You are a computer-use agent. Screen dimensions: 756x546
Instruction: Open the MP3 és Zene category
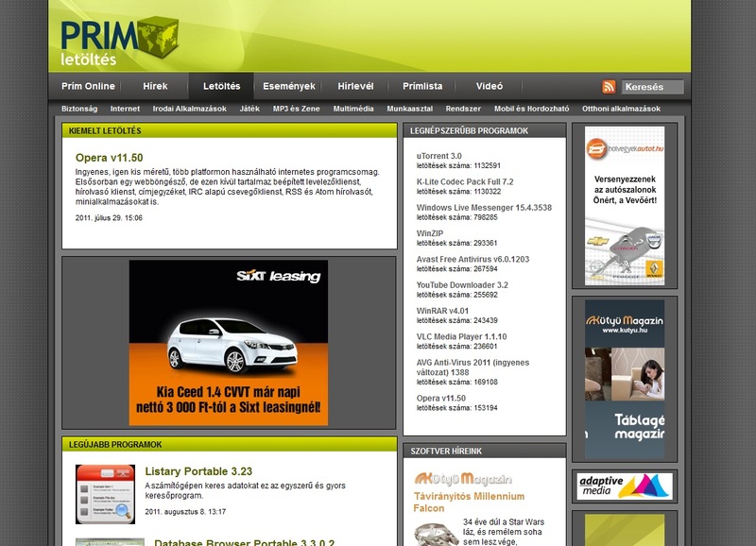click(296, 108)
